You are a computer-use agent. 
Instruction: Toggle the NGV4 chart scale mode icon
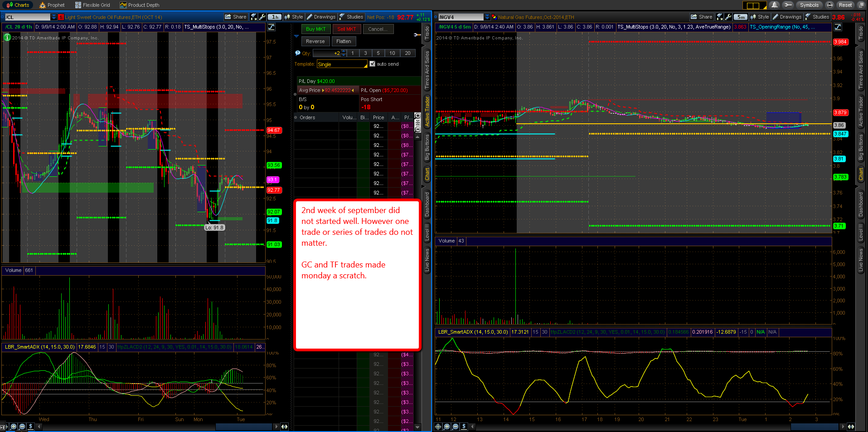(838, 27)
